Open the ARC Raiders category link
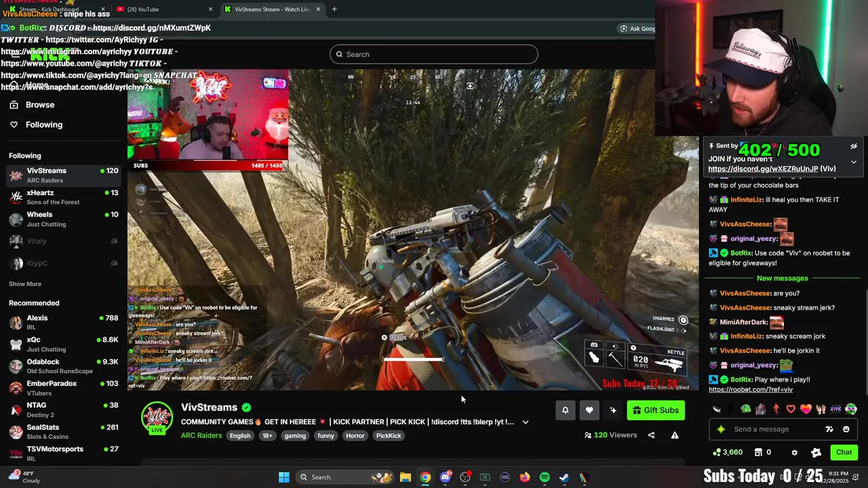Viewport: 868px width, 488px height. pyautogui.click(x=201, y=436)
